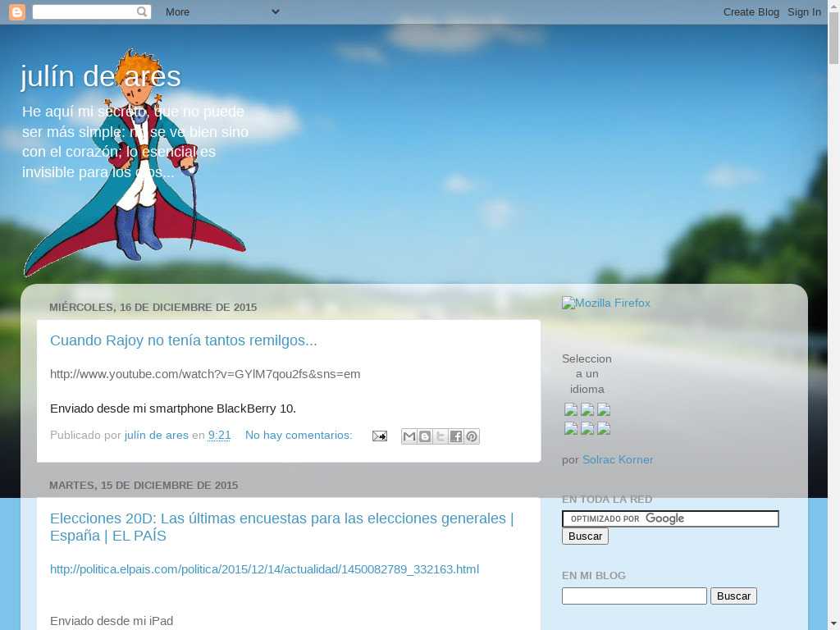The image size is (840, 630).
Task: Click the BlogThis share icon
Action: coord(425,436)
